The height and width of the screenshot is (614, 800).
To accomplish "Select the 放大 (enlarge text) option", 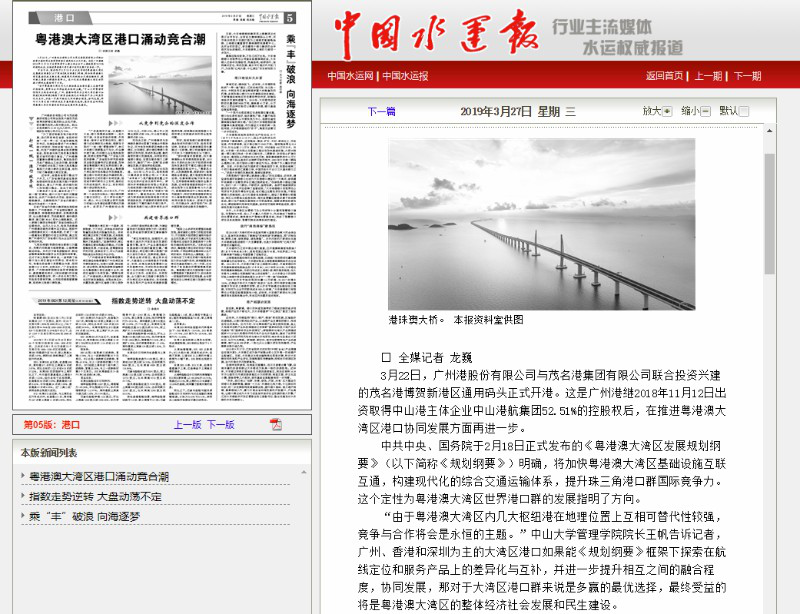I will click(x=667, y=111).
